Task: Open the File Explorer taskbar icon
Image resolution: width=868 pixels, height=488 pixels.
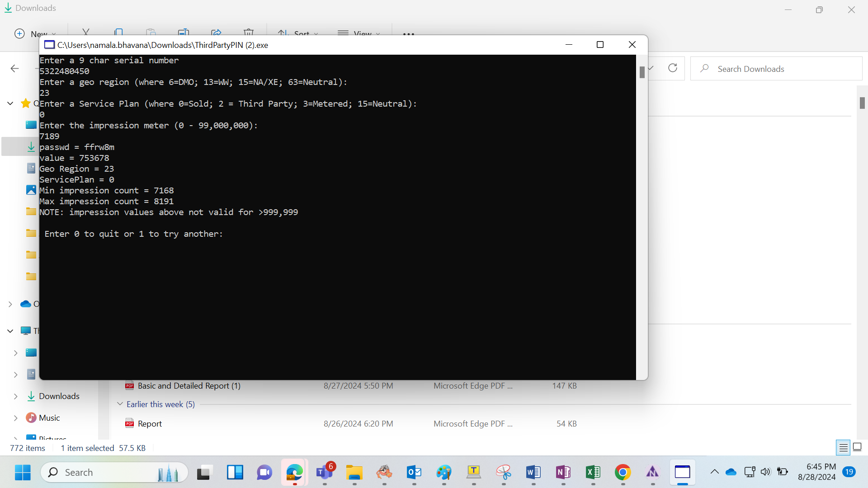Action: (354, 473)
